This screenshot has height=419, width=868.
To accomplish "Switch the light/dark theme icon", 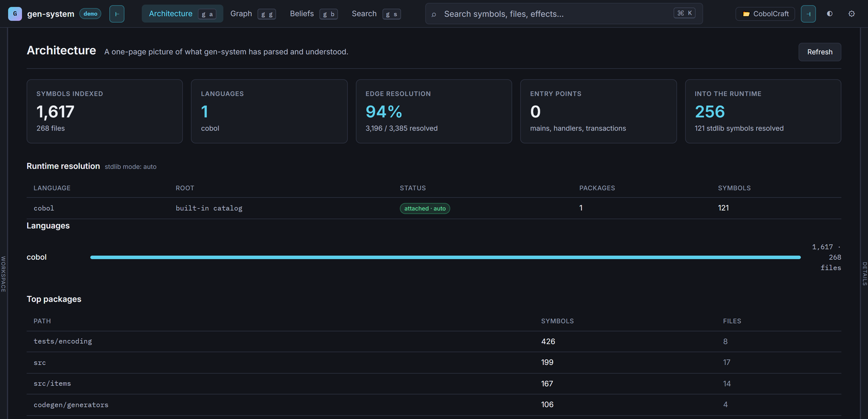I will coord(829,14).
